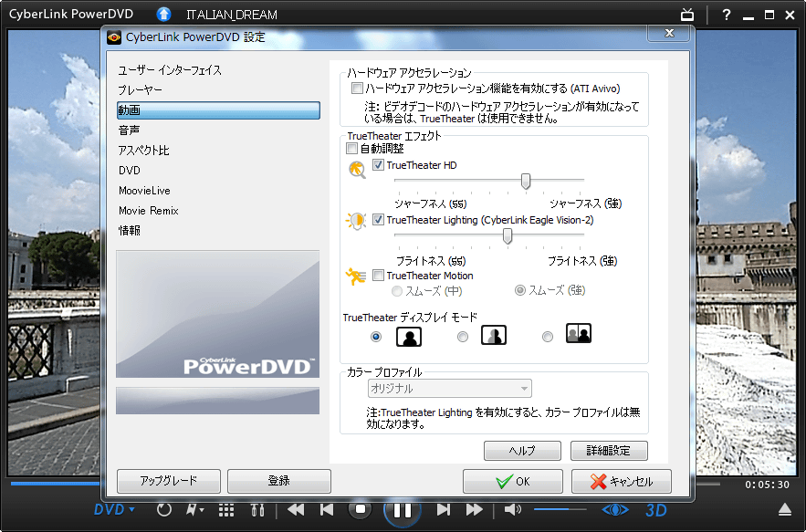Select the スムーズ (中) radio button
The image size is (806, 532).
pyautogui.click(x=397, y=291)
